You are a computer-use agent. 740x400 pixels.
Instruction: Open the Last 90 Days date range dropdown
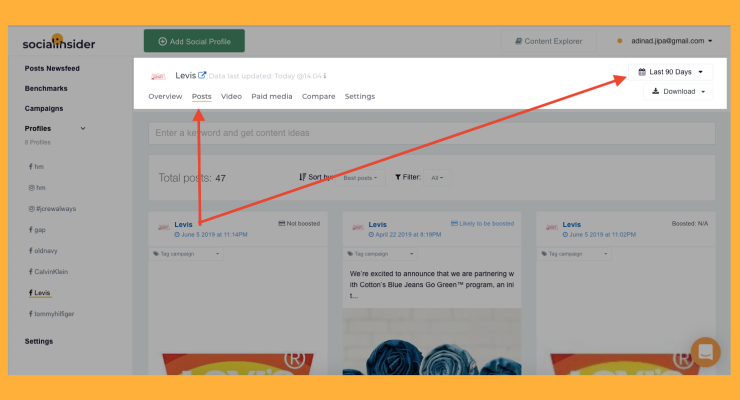(670, 72)
